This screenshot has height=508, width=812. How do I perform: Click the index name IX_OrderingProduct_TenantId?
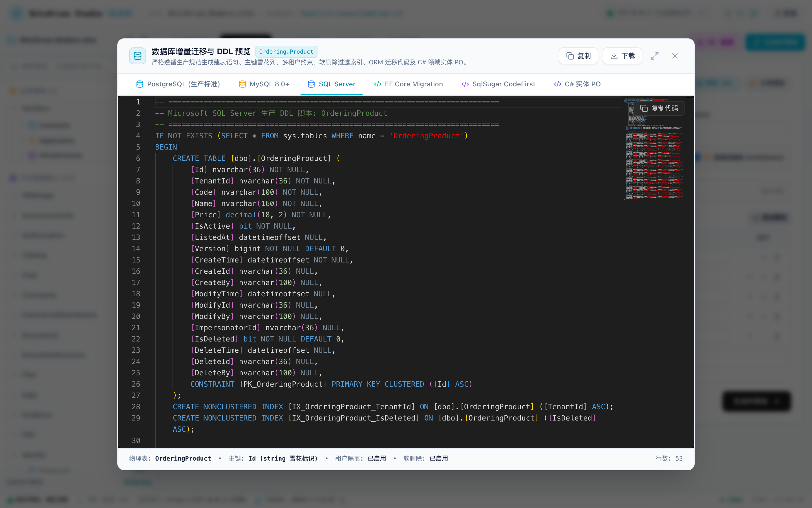352,407
